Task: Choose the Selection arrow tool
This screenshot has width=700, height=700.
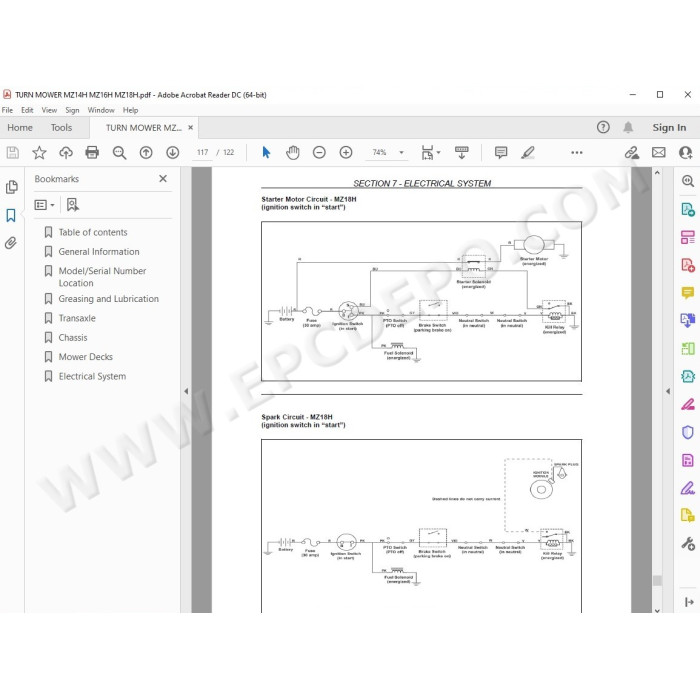Action: [x=266, y=153]
